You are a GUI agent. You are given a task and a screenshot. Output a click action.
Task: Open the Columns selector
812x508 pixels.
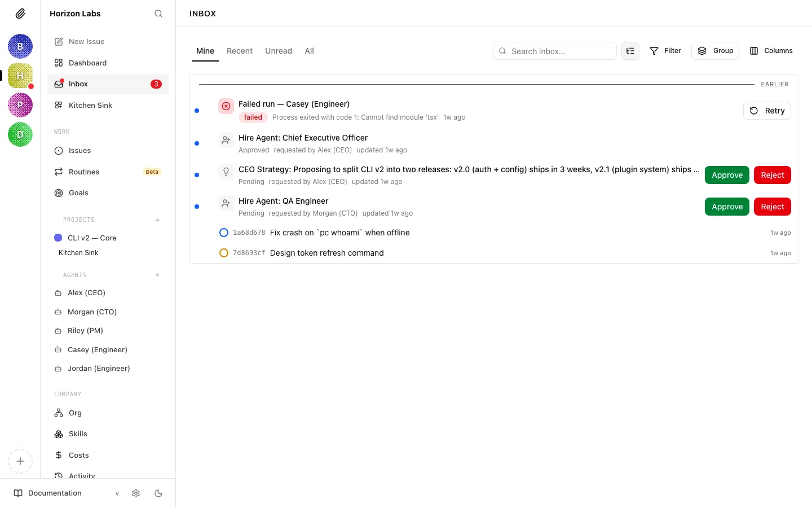(771, 51)
